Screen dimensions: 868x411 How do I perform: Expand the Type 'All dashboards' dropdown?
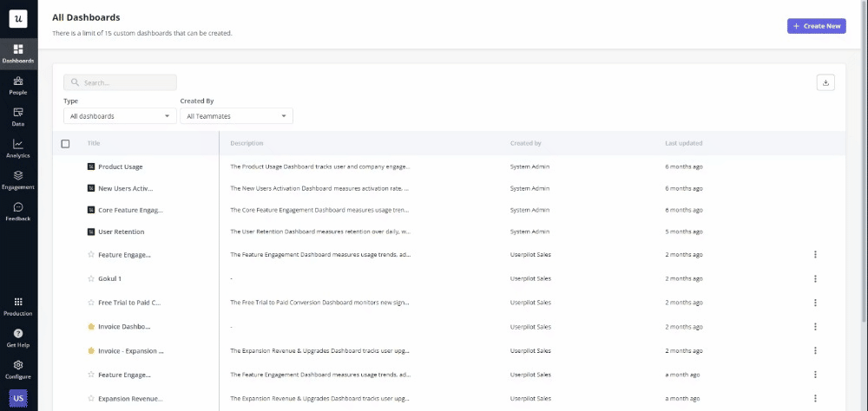click(120, 116)
